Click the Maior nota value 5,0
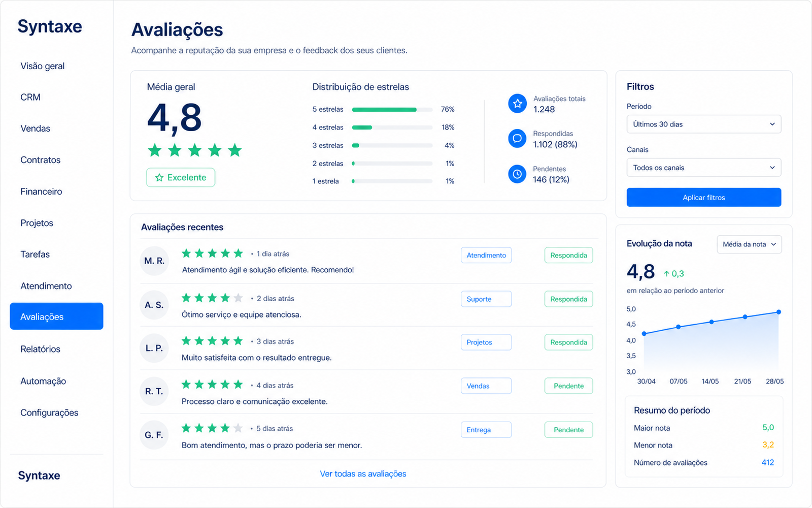Screen dimensions: 812x508 pyautogui.click(x=768, y=428)
